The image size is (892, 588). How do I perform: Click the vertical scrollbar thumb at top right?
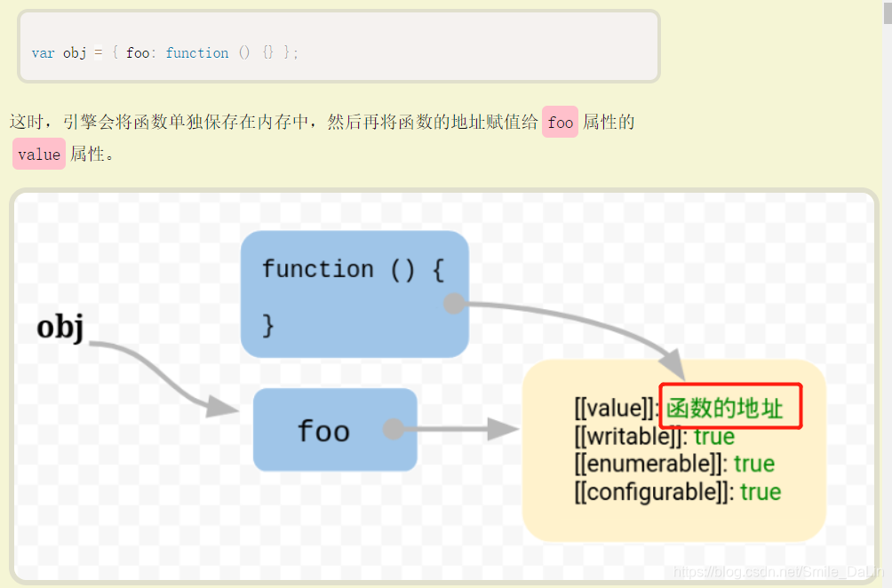(888, 12)
